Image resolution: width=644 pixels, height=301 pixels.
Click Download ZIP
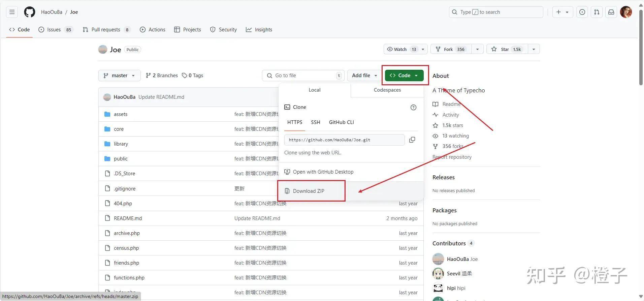tap(309, 191)
